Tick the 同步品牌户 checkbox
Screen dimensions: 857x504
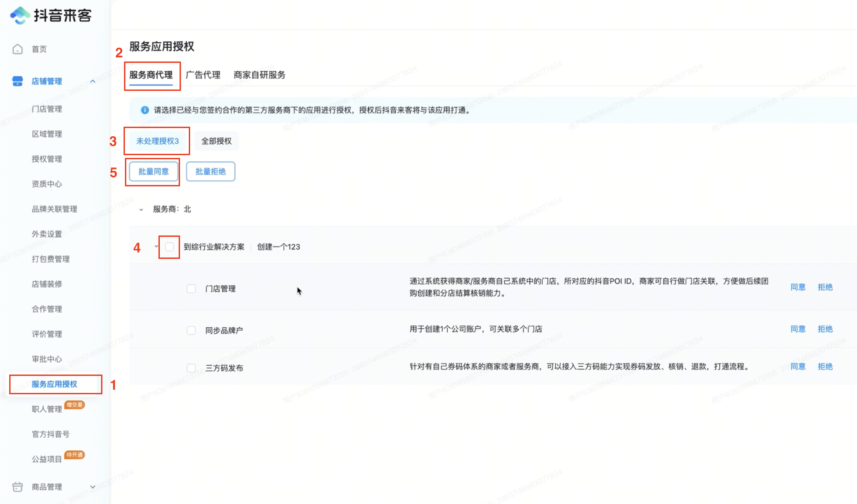tap(191, 330)
